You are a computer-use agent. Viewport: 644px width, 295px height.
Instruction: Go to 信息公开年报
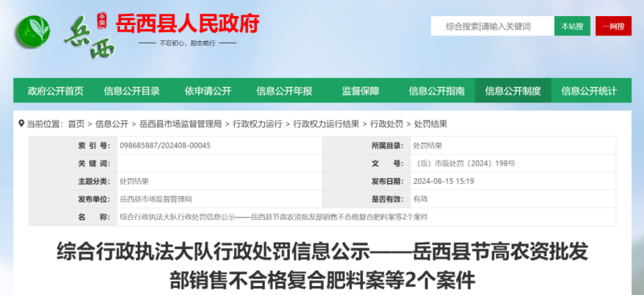tap(284, 91)
